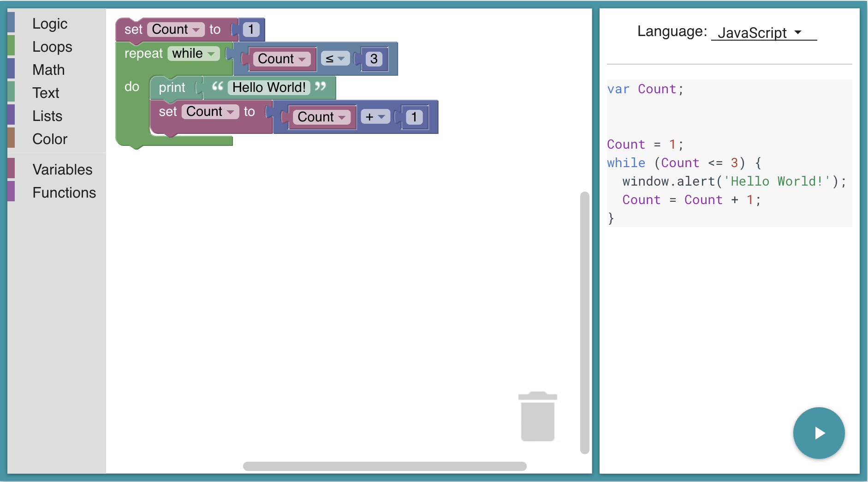Open the Functions category
The height and width of the screenshot is (482, 868).
(x=64, y=193)
